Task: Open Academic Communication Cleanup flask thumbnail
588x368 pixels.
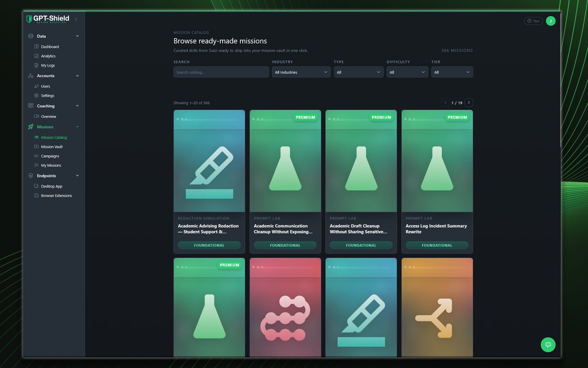Action: (285, 161)
